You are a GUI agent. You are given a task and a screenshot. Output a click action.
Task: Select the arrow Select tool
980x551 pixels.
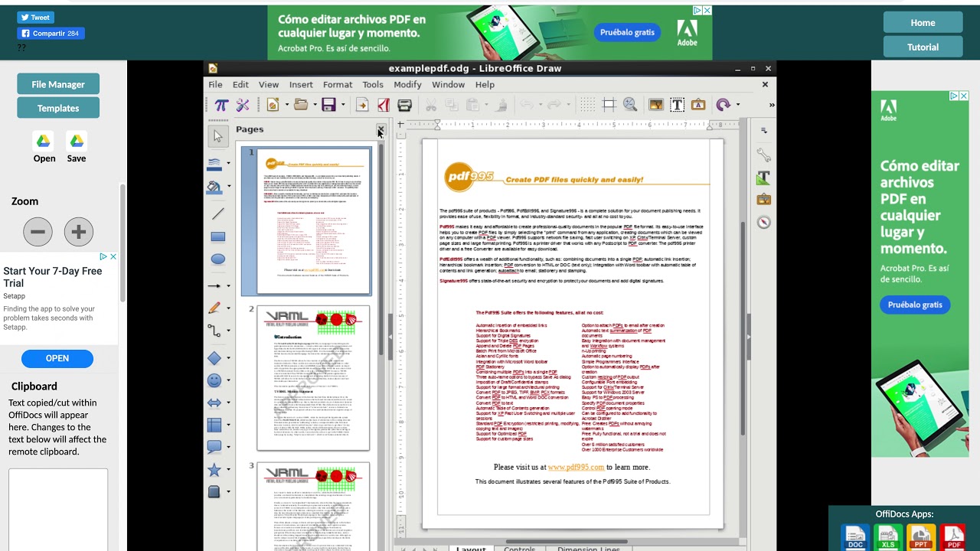click(218, 136)
